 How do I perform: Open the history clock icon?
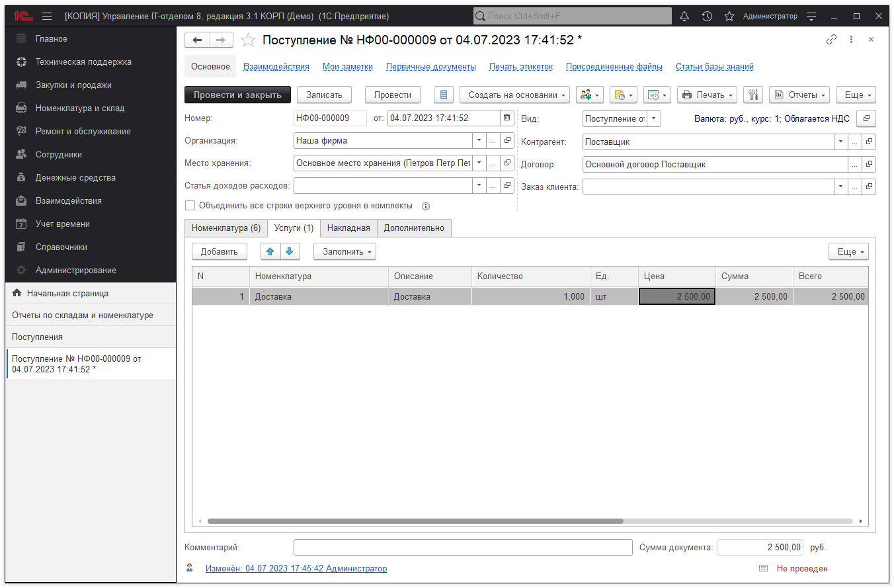[x=707, y=16]
